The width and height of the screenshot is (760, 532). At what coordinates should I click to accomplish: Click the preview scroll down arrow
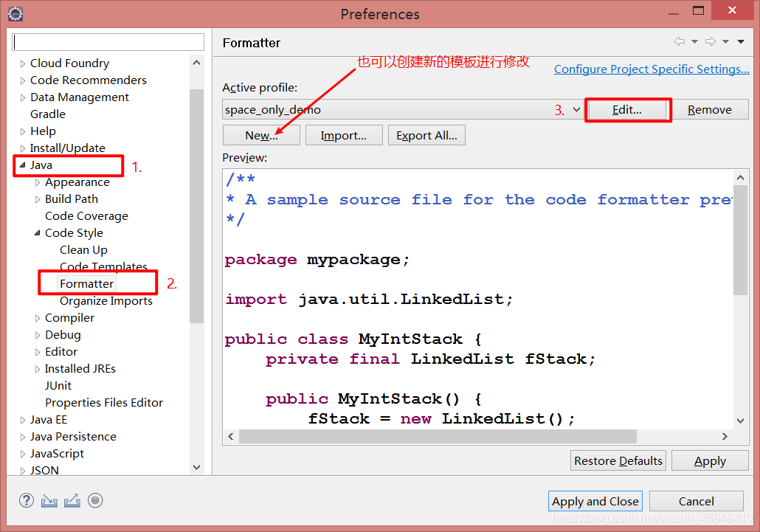[x=740, y=421]
